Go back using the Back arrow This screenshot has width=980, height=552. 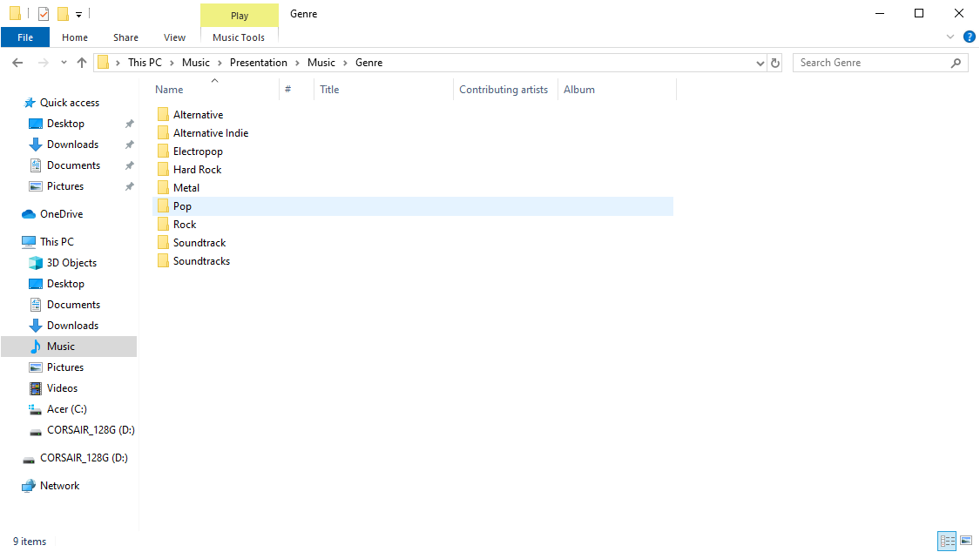click(17, 63)
